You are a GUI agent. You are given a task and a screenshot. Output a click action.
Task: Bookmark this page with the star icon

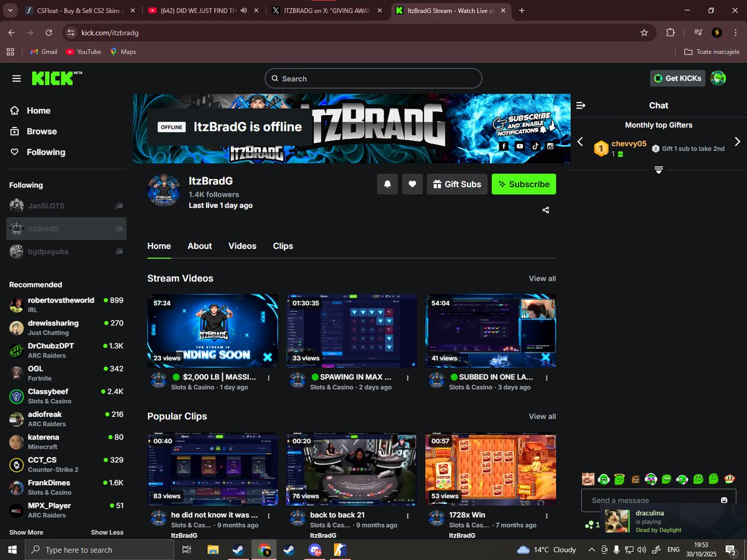[644, 32]
